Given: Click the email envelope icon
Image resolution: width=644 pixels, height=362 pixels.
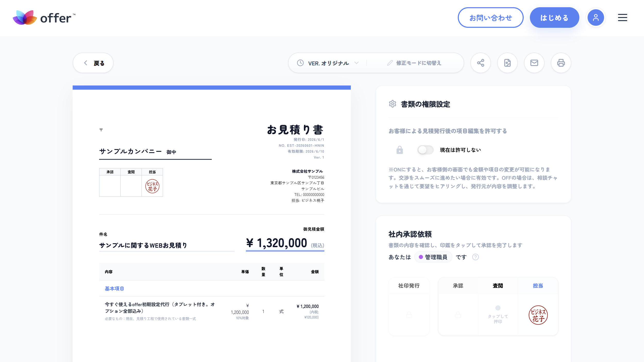Looking at the screenshot, I should pyautogui.click(x=534, y=63).
